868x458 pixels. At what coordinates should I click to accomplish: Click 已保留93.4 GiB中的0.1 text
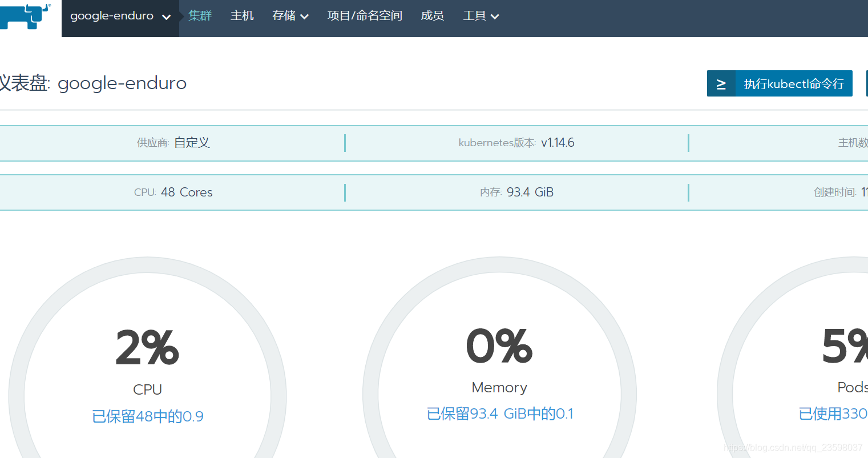point(500,414)
